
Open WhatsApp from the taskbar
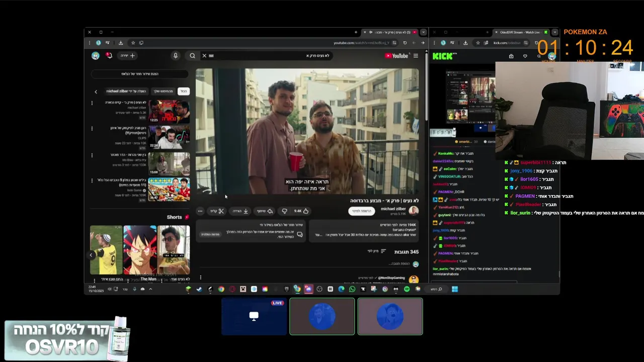pyautogui.click(x=352, y=289)
